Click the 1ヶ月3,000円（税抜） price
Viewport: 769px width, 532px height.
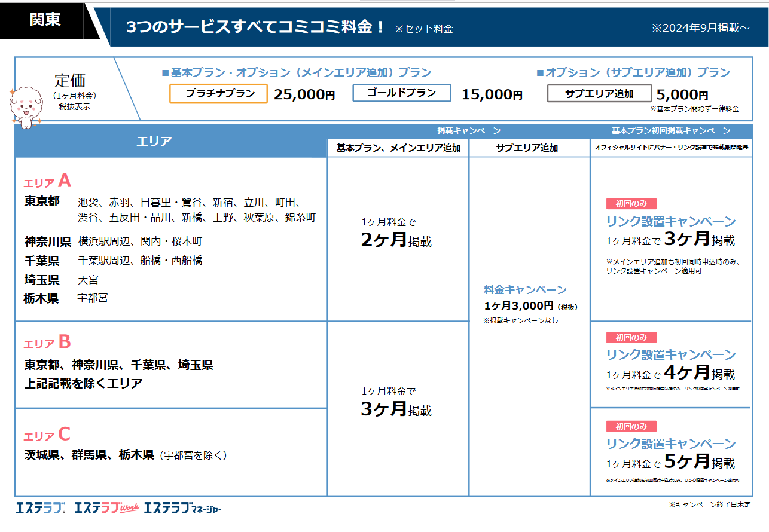(530, 307)
